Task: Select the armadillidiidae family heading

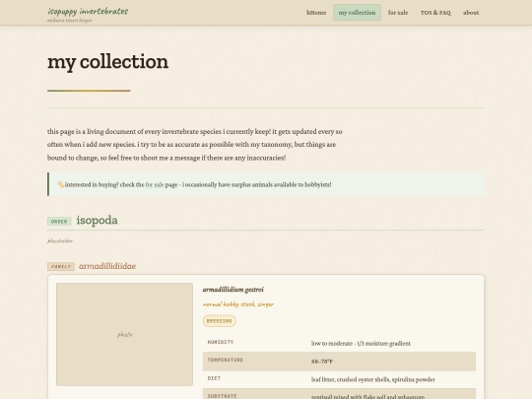Action: pyautogui.click(x=107, y=266)
